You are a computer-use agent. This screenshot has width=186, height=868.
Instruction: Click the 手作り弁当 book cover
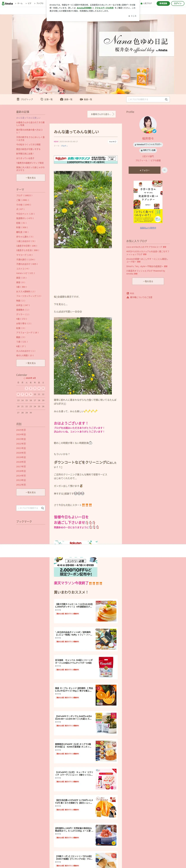[x=148, y=202]
